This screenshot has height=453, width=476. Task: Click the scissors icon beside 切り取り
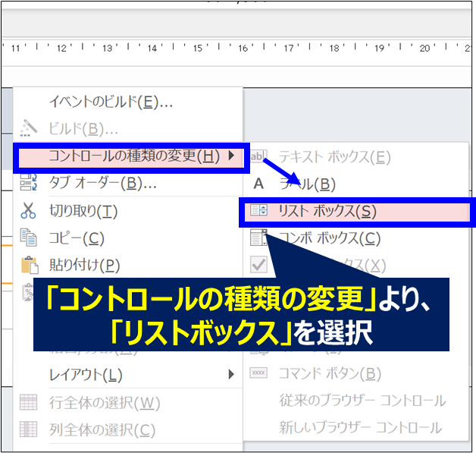[x=29, y=211]
